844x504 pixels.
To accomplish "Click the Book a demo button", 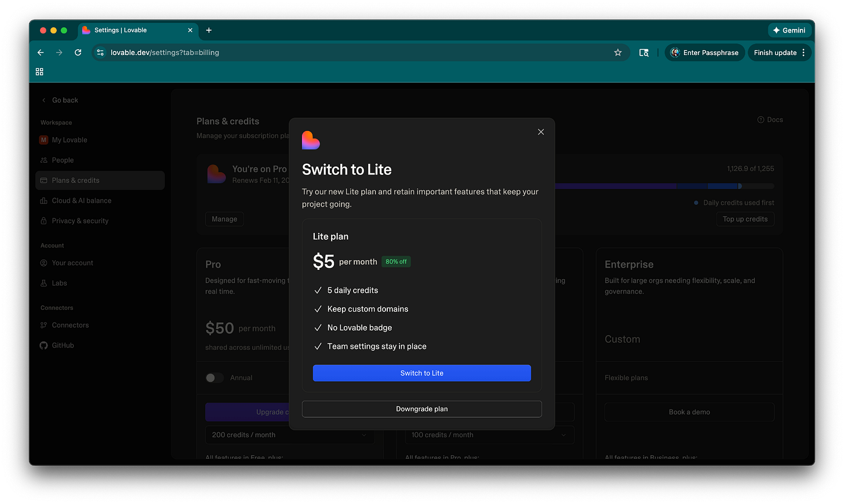I will [689, 412].
